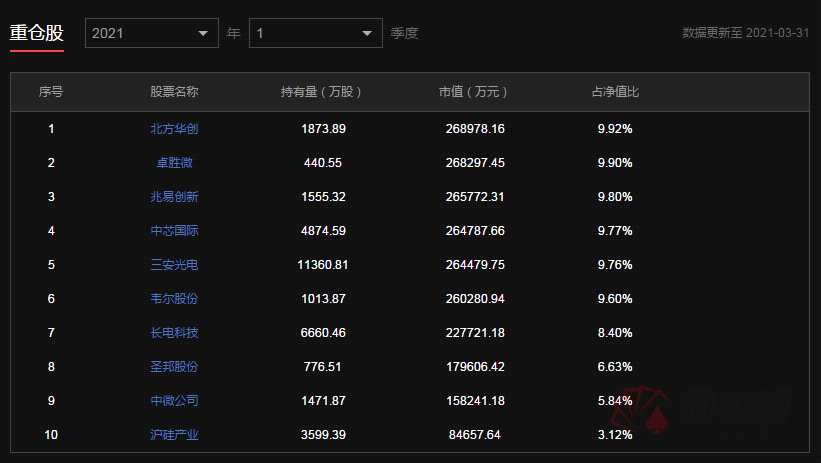This screenshot has width=821, height=463.
Task: Click holding value 776.51
Action: coord(323,367)
